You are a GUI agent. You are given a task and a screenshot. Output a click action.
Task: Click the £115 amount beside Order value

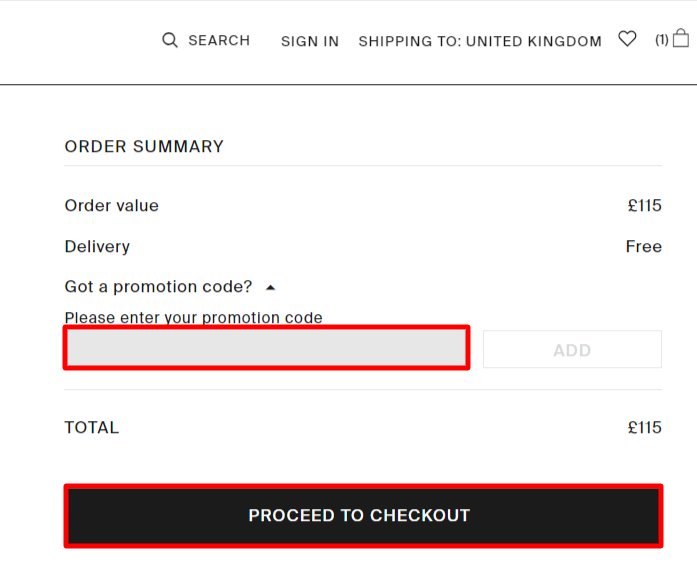[x=644, y=205]
